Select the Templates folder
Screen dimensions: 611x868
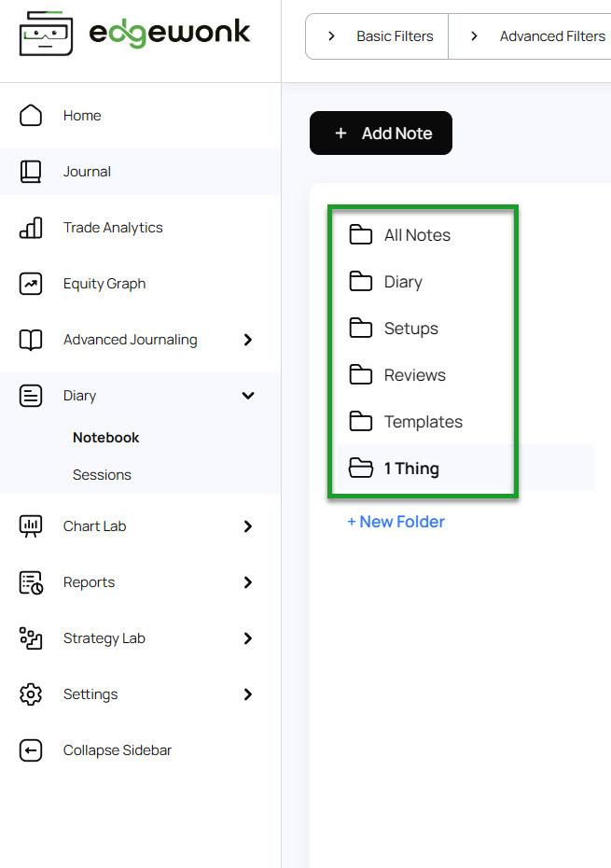pos(423,422)
